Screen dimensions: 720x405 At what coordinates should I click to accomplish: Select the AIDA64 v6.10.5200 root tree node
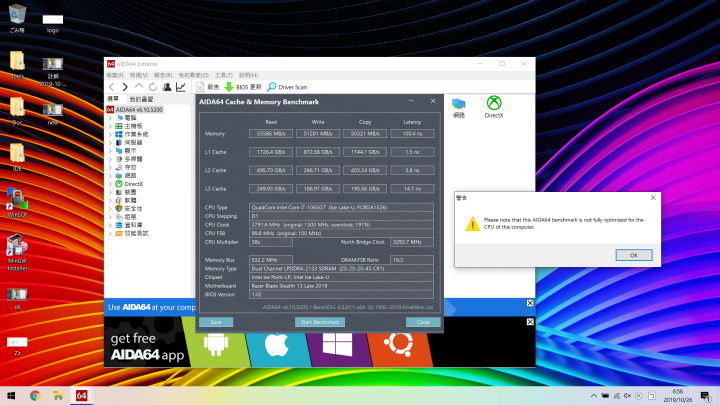(x=135, y=110)
